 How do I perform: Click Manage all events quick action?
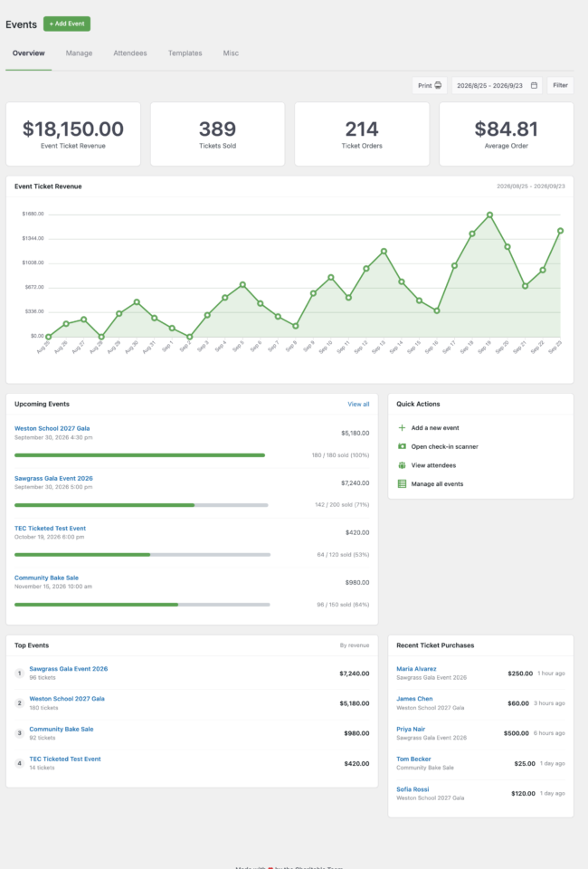click(x=437, y=483)
